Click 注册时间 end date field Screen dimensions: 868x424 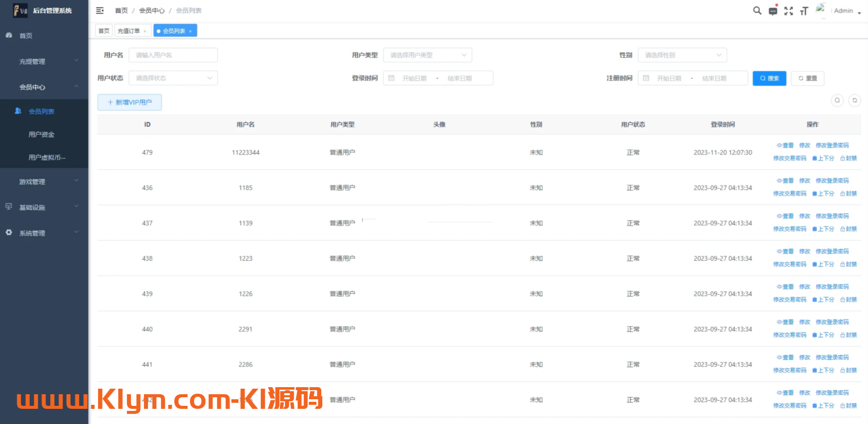click(x=714, y=78)
